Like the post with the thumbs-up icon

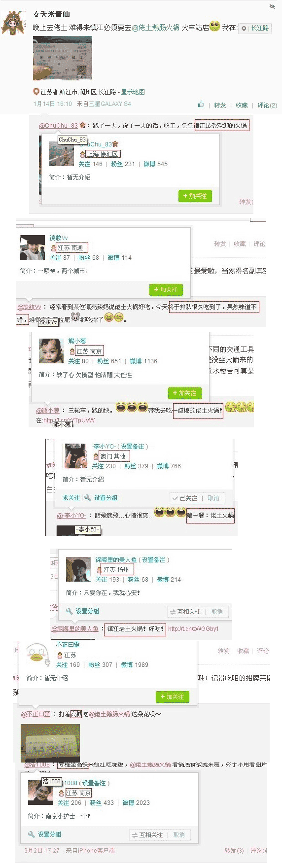pos(201,104)
